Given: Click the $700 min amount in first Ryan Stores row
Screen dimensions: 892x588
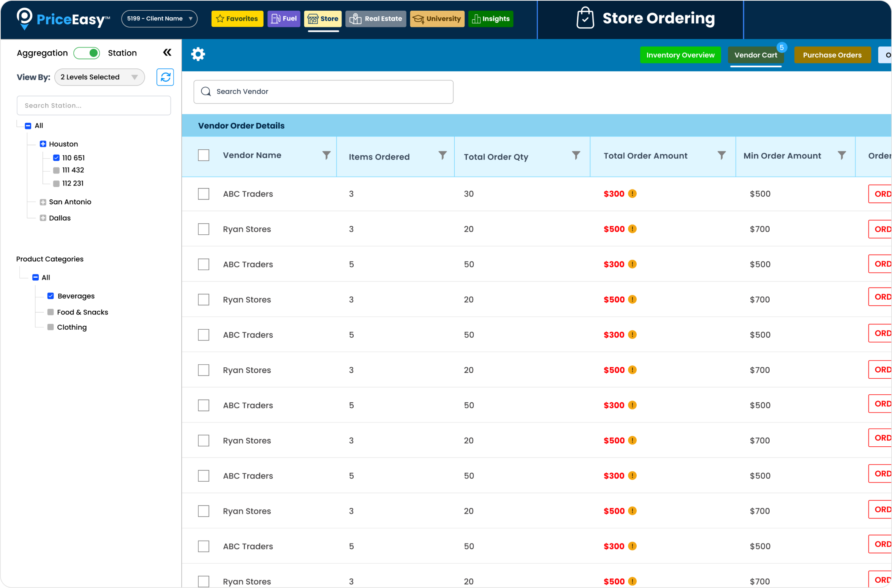Looking at the screenshot, I should coord(760,229).
